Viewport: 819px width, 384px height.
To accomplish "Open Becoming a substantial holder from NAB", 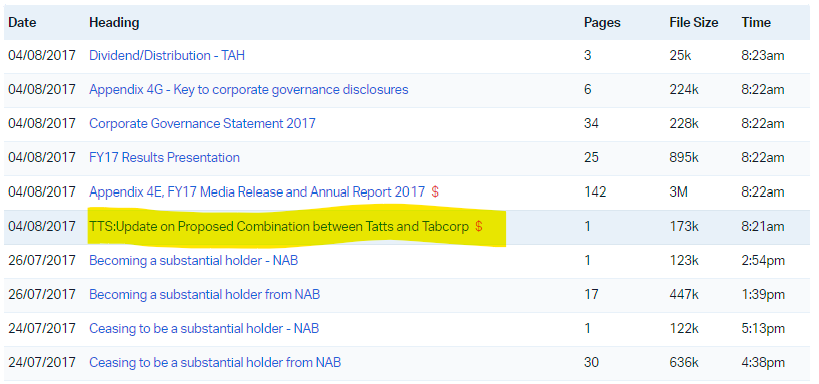I will click(204, 294).
